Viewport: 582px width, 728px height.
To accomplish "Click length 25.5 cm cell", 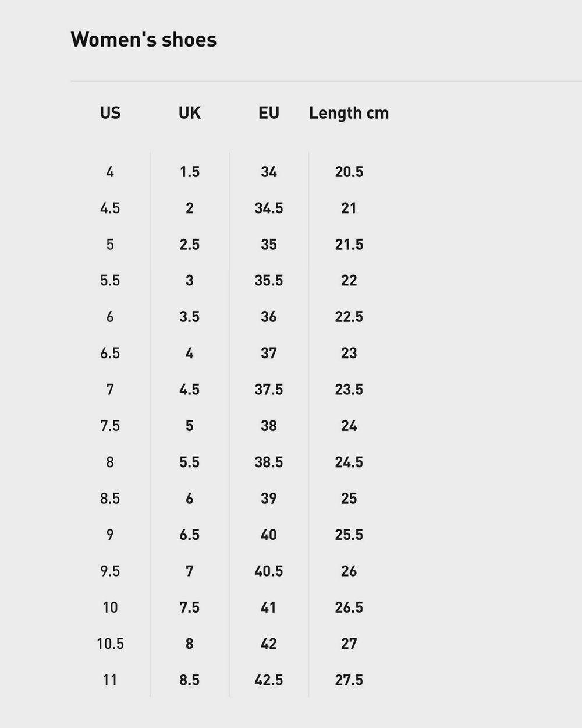I will (349, 535).
